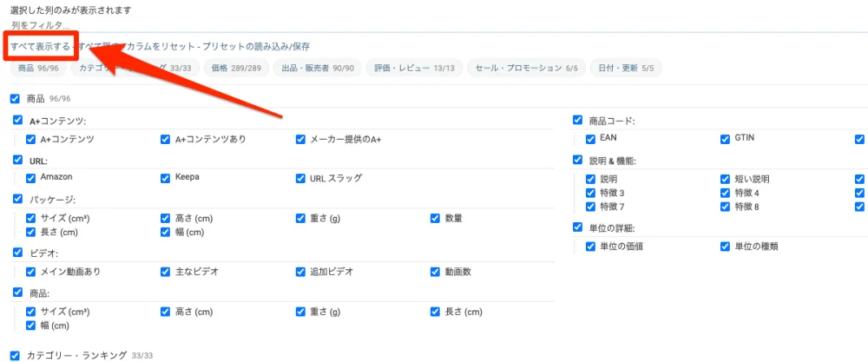This screenshot has height=362, width=868.
Task: Uncheck the Amazon URL checkbox
Action: pyautogui.click(x=30, y=178)
